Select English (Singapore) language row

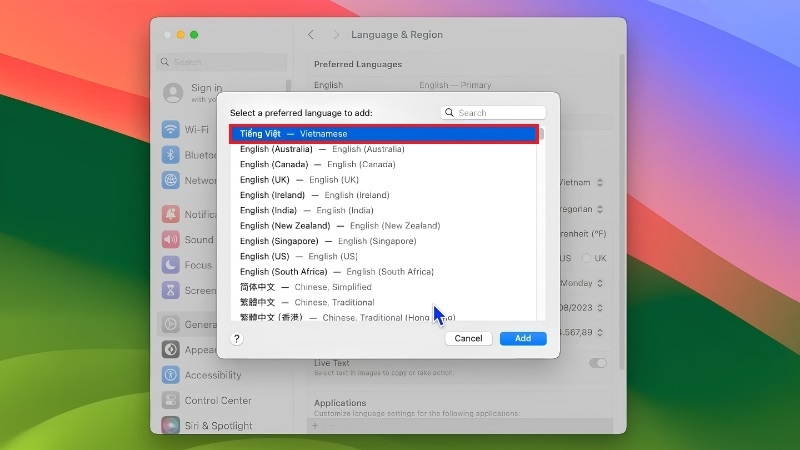tap(384, 241)
